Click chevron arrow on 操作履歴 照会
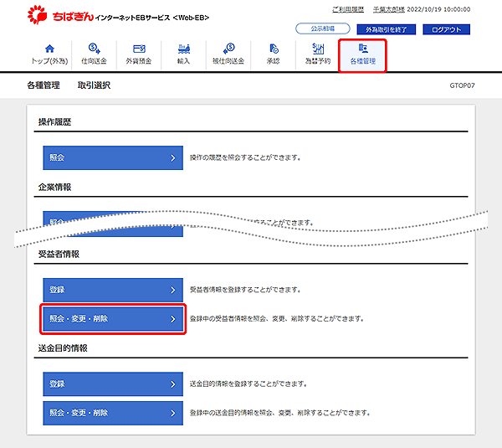The height and width of the screenshot is (448, 502). [x=173, y=157]
